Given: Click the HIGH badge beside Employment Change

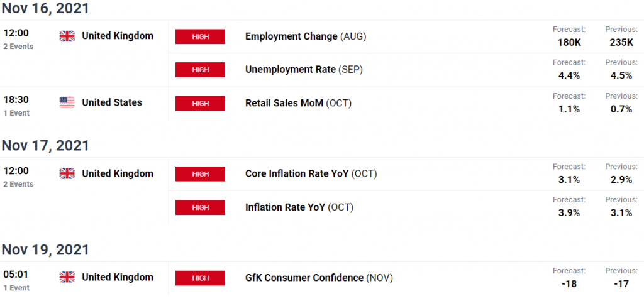Looking at the screenshot, I should (x=201, y=36).
